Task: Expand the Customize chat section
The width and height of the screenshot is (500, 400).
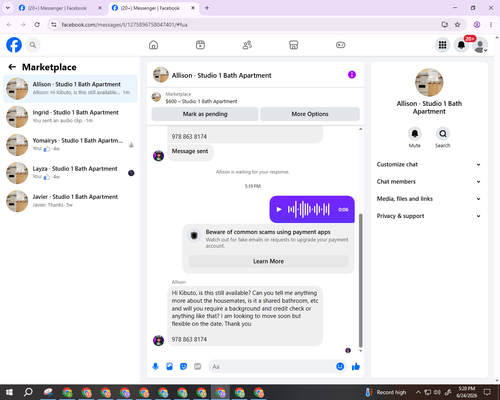Action: coord(429,164)
